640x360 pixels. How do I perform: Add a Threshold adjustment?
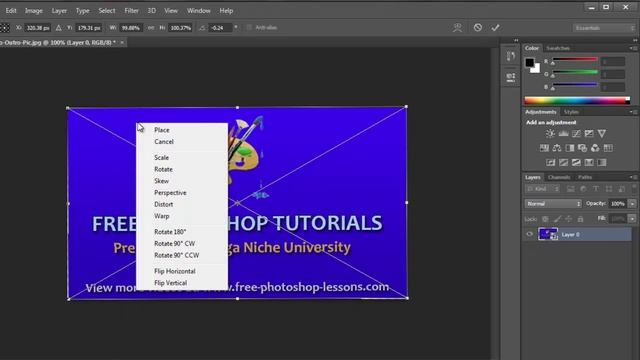point(576,162)
